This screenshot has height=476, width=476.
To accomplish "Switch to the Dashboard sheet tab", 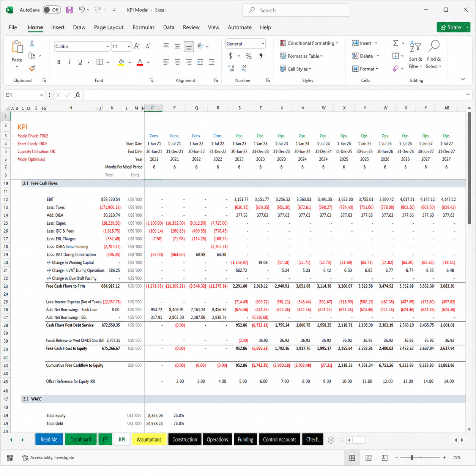I will click(80, 440).
